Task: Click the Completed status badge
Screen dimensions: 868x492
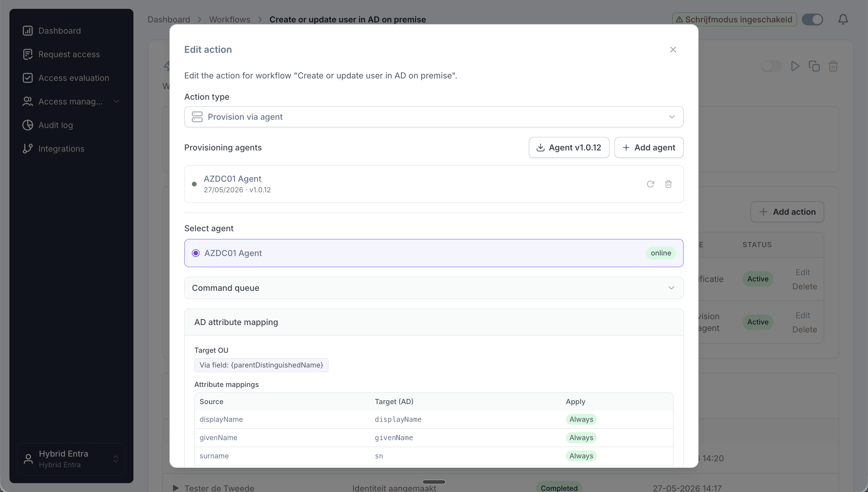Action: (x=559, y=488)
